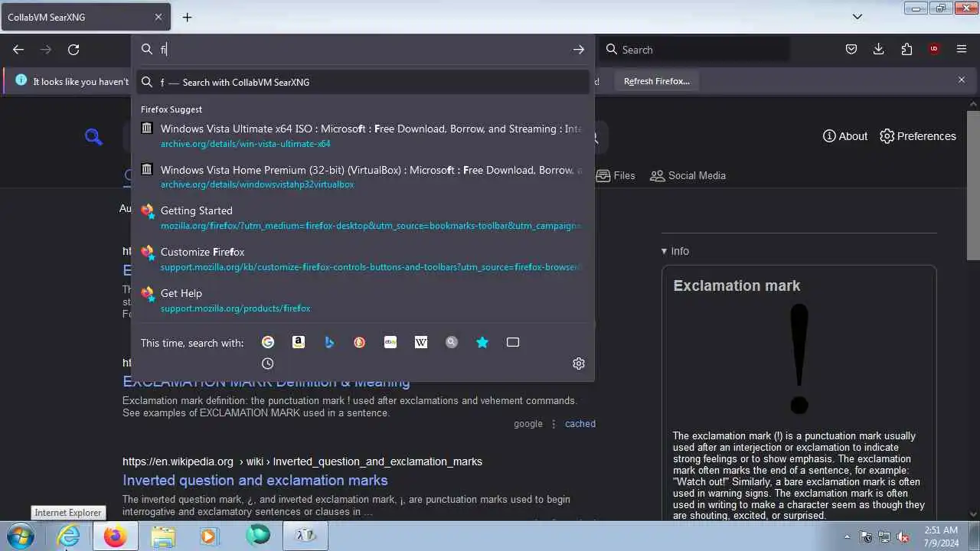The image size is (980, 551).
Task: Open the Windows Start menu
Action: point(21,536)
